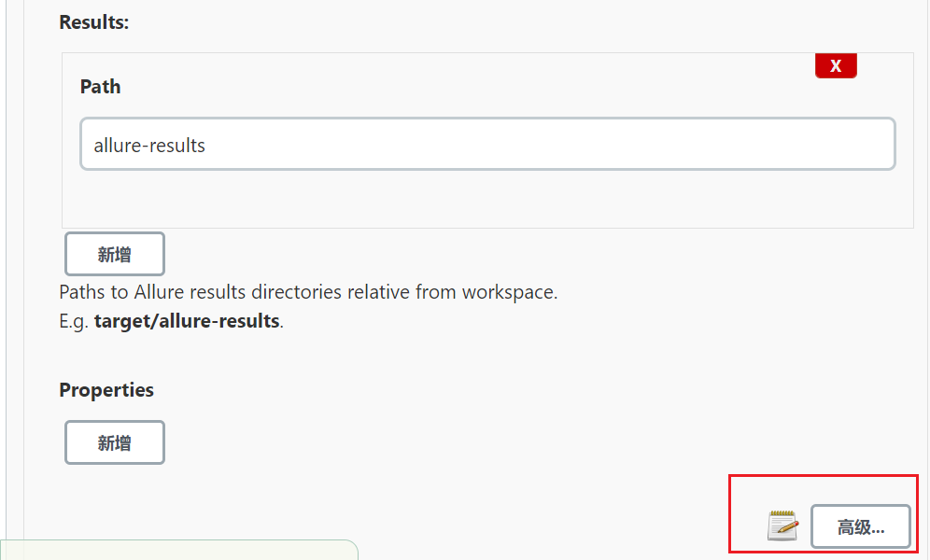This screenshot has width=930, height=560.
Task: Click the Results: section label
Action: pos(94,22)
